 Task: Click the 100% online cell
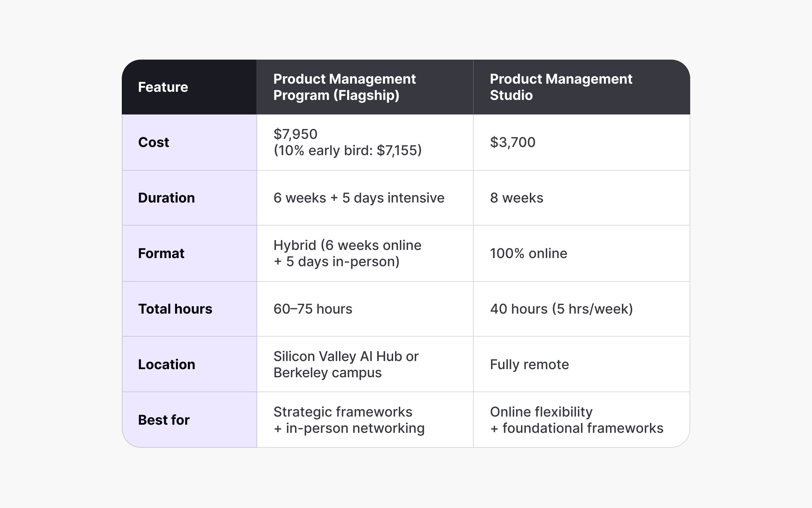[528, 253]
